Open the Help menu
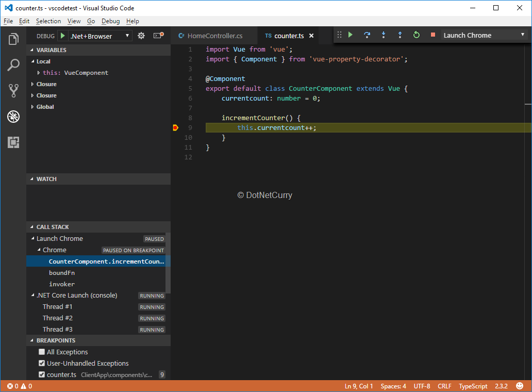The image size is (532, 392). pyautogui.click(x=132, y=21)
